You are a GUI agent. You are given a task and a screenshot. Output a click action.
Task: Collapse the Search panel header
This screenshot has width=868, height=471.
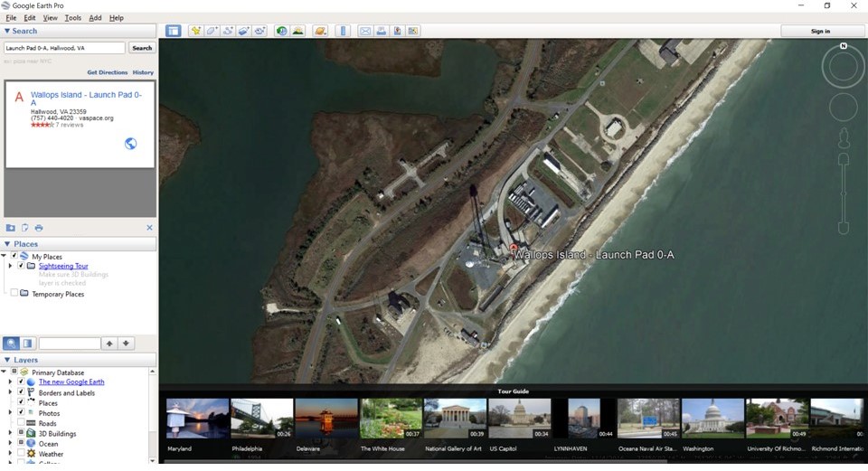80,31
